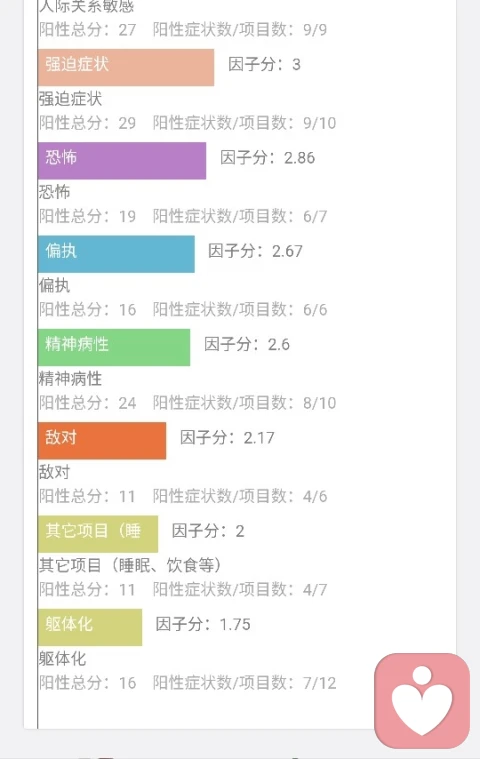Click factor score 2.67 label

click(255, 251)
